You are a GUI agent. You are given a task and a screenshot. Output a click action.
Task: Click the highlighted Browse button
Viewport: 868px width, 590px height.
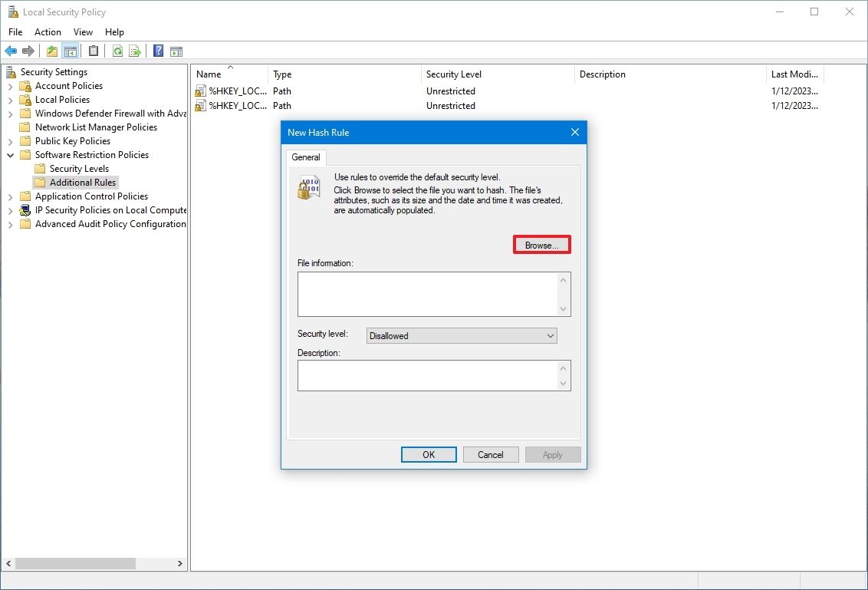(x=541, y=244)
